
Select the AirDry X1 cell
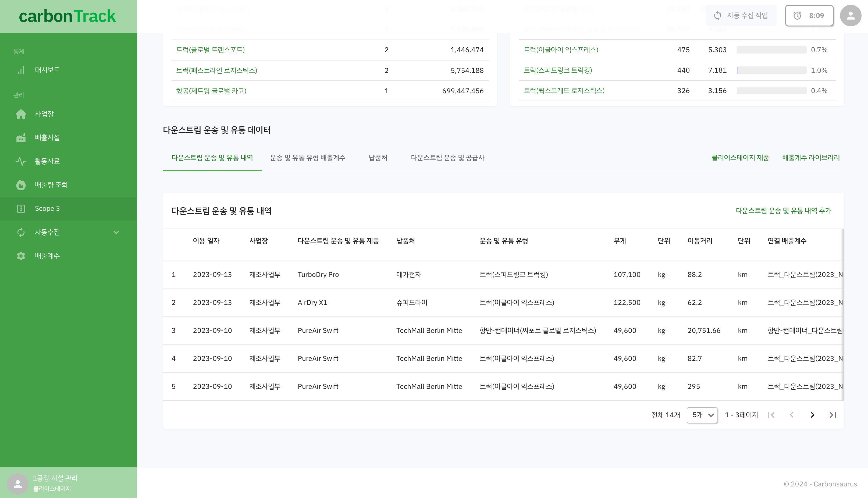click(x=312, y=303)
